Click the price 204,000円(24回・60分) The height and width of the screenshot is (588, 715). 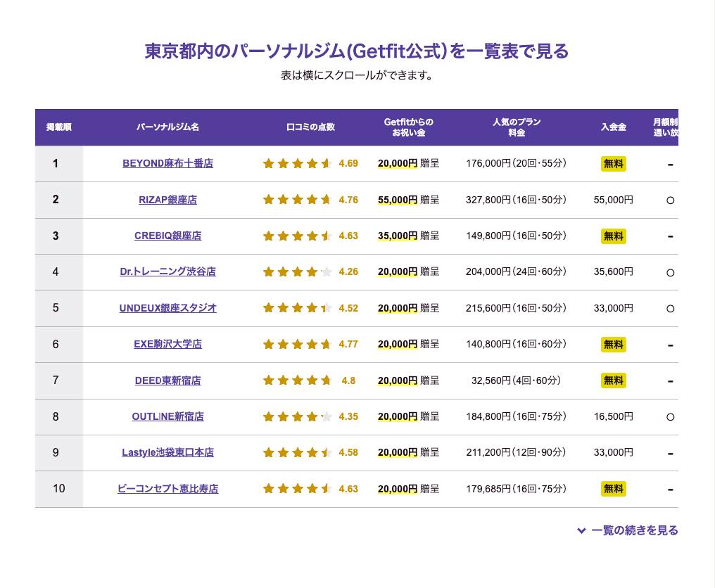516,271
